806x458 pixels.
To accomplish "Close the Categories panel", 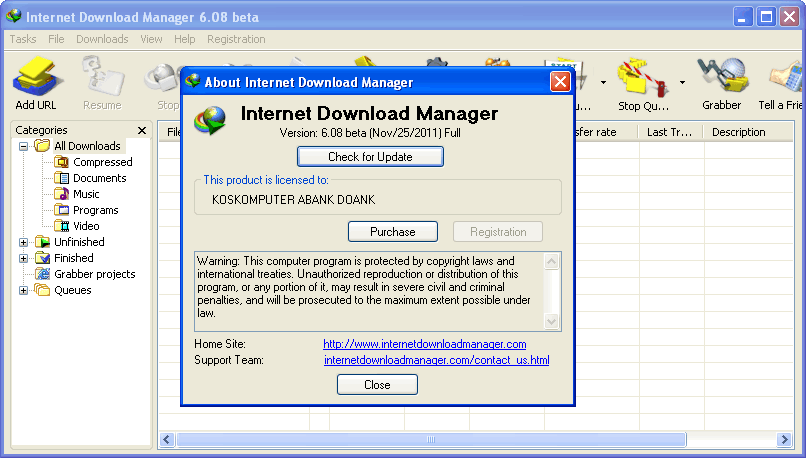I will [x=142, y=131].
